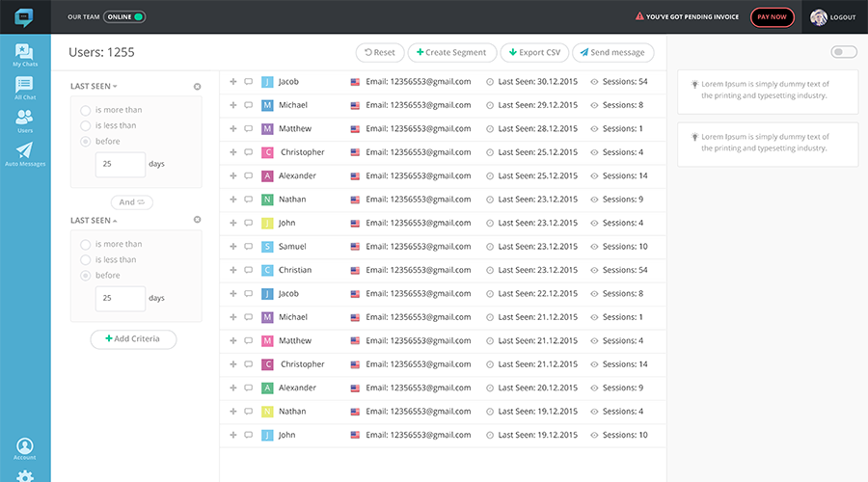Click 'Users: 1255' heading

tap(101, 53)
